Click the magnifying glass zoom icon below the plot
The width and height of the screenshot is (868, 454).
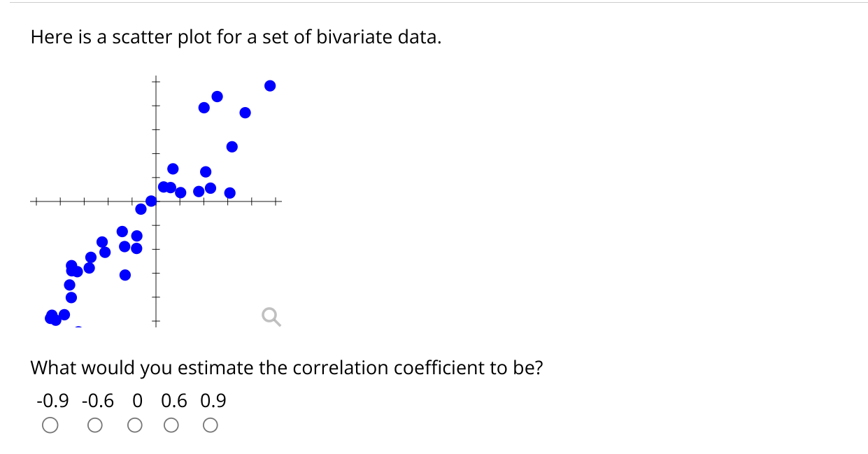[271, 318]
